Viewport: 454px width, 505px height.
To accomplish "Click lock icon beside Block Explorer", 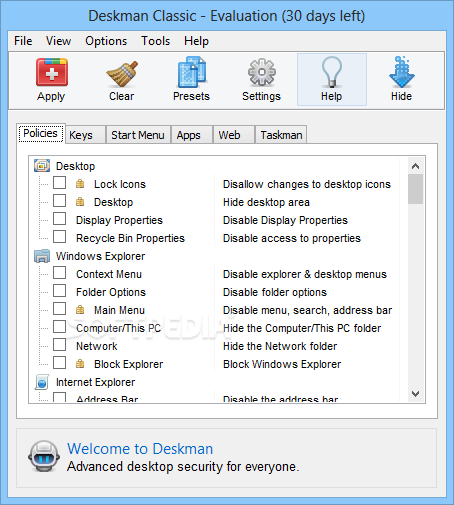I will (x=80, y=364).
